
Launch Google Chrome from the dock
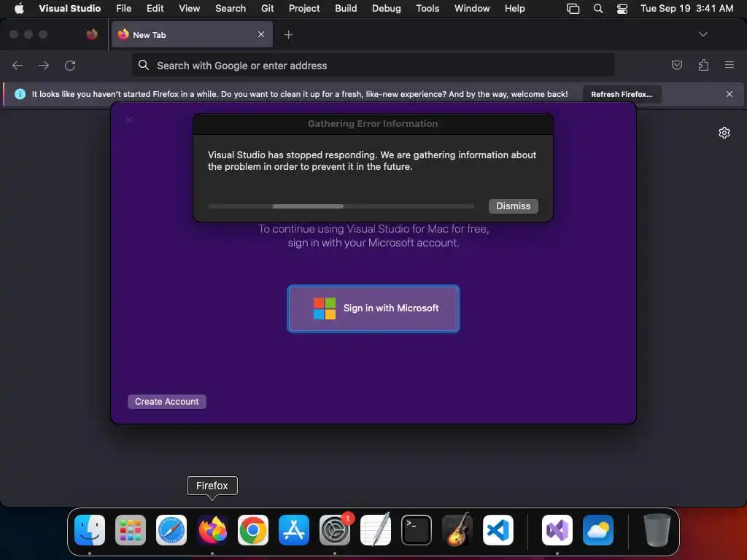[253, 530]
